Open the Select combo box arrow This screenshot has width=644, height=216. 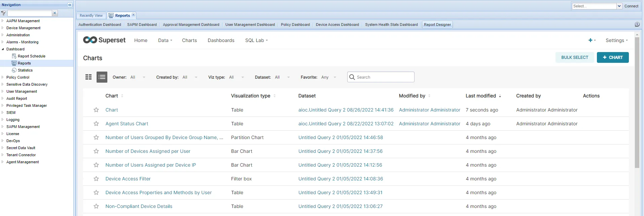[x=619, y=6]
